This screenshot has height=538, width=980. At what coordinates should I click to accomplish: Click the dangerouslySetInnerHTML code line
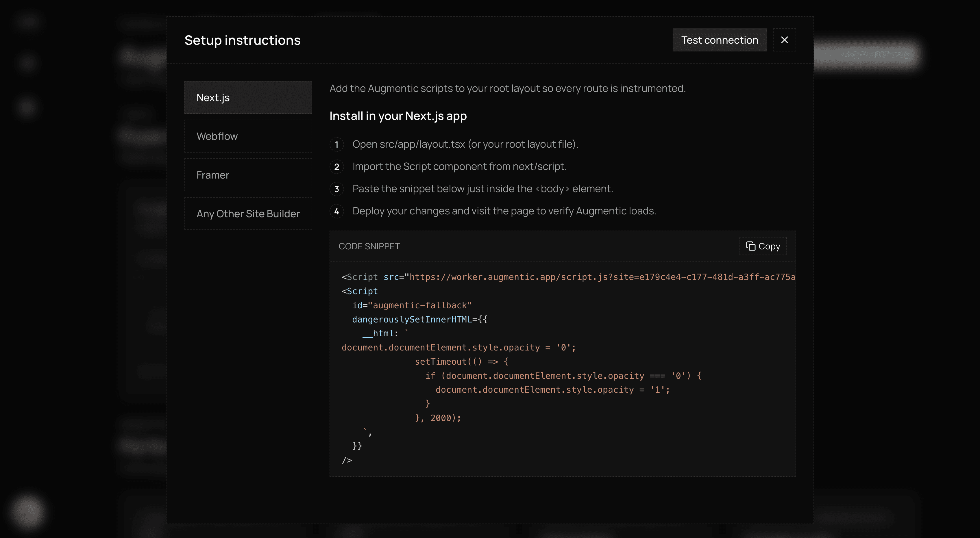pos(419,319)
